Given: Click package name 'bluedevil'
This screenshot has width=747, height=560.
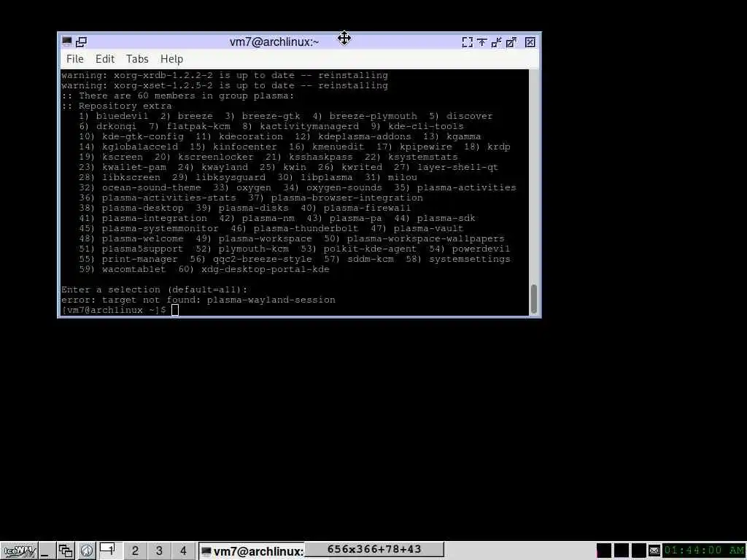Looking at the screenshot, I should pos(122,116).
